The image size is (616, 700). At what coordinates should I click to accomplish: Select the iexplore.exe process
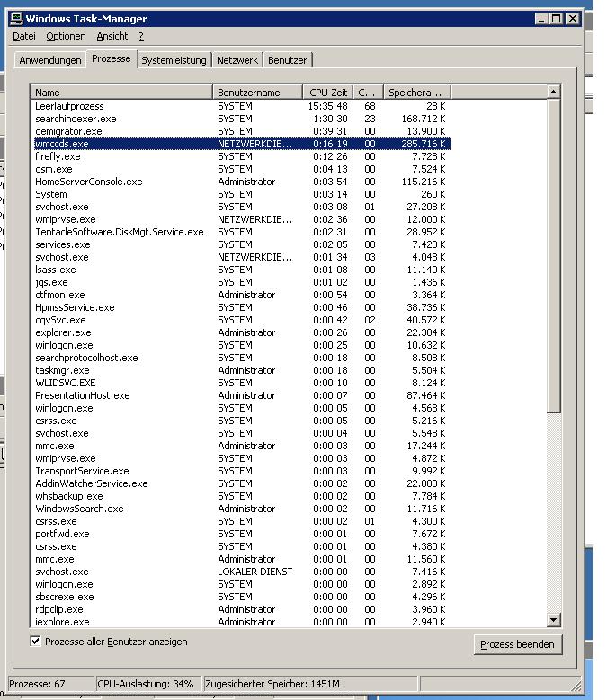[x=242, y=622]
